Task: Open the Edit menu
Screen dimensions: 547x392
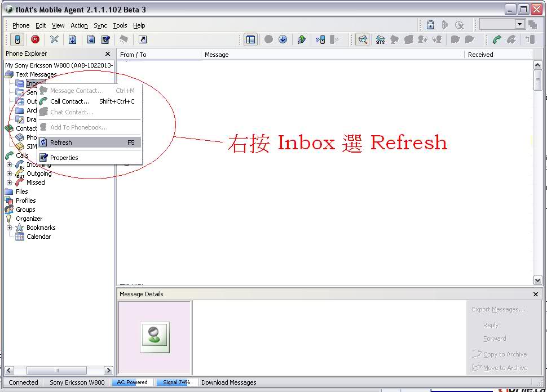Action: click(x=41, y=25)
